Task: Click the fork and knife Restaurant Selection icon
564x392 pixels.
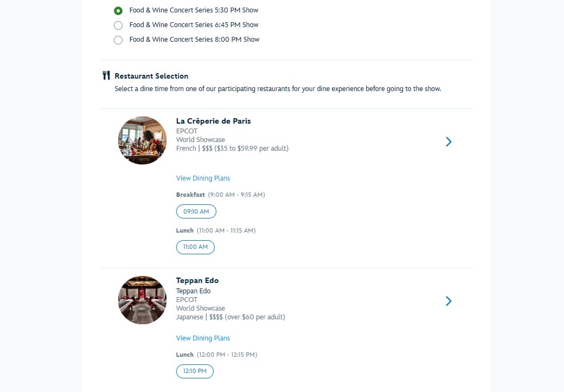Action: click(106, 76)
